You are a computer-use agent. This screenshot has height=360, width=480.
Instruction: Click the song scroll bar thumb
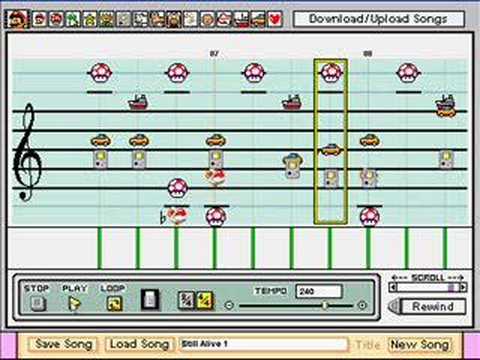coord(451,287)
